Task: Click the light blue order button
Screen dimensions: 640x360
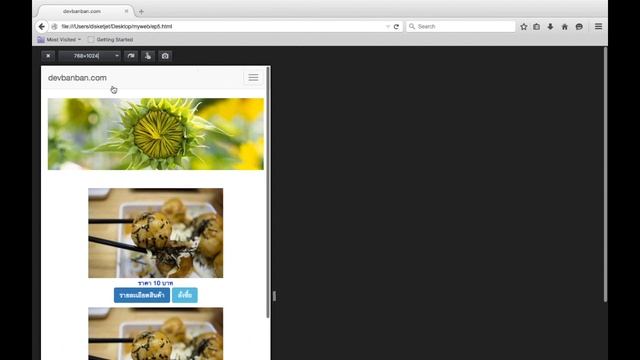Action: click(185, 295)
